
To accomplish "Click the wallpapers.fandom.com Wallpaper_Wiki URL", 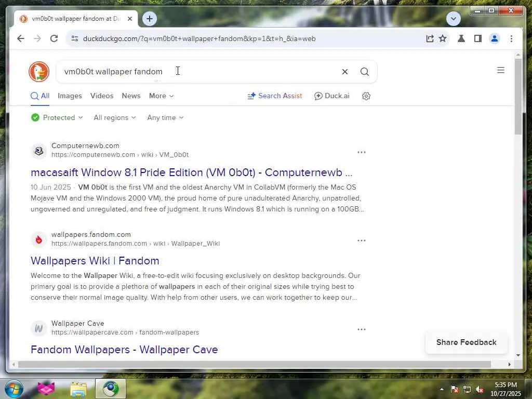I will [x=136, y=244].
